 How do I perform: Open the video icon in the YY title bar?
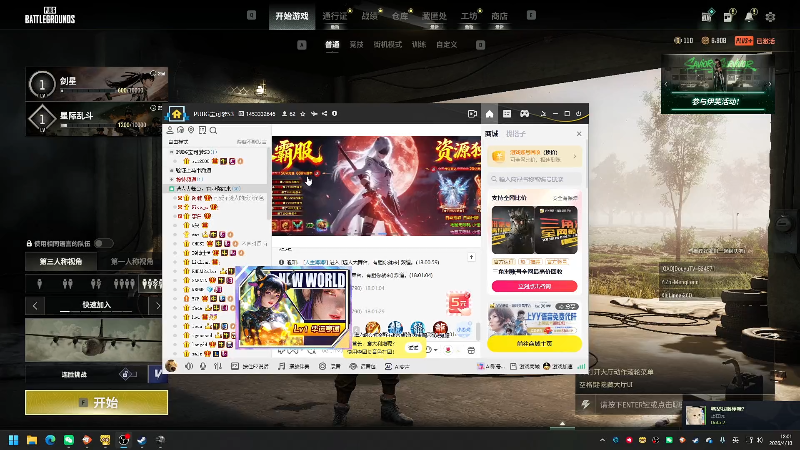coord(472,114)
